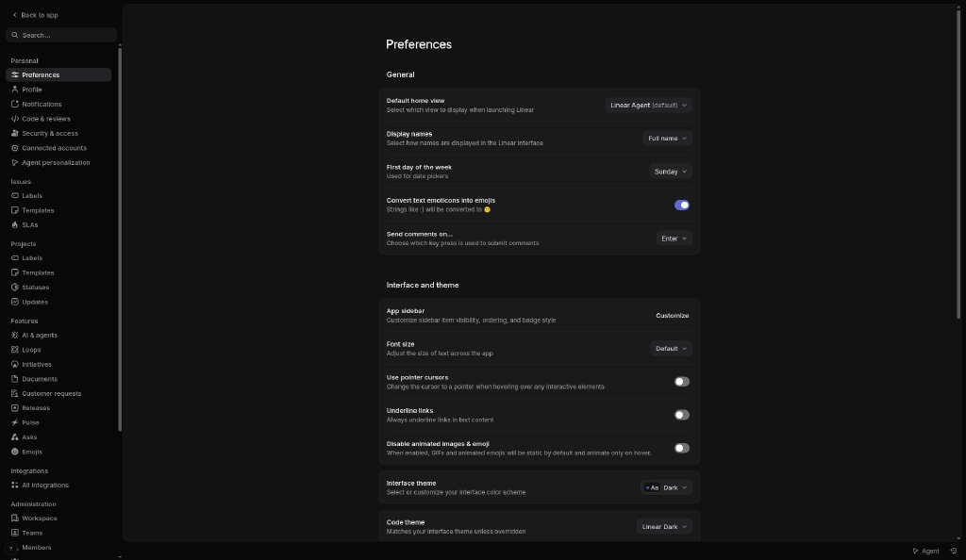Open the Default home view dropdown

648,106
